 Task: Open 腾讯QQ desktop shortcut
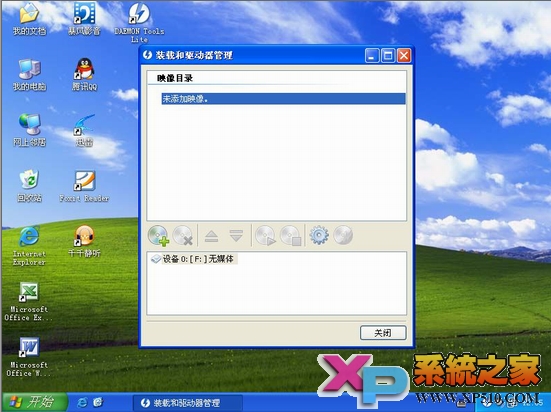coord(84,75)
